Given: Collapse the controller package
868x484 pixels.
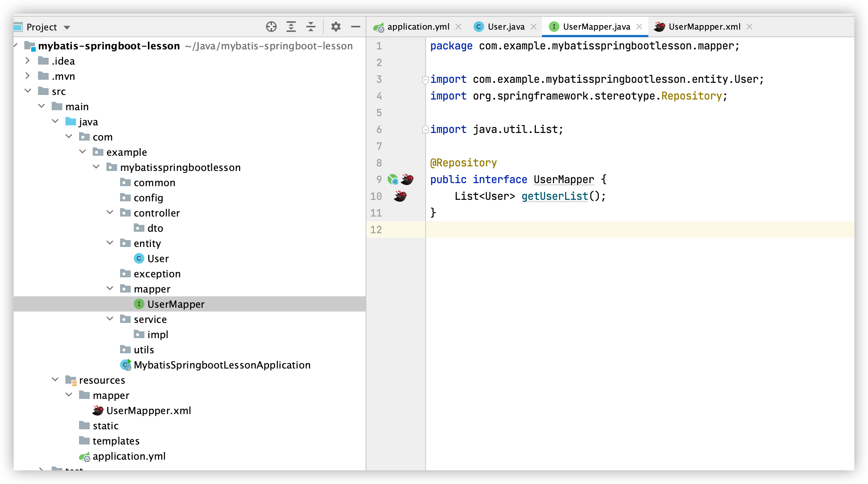Looking at the screenshot, I should point(110,212).
